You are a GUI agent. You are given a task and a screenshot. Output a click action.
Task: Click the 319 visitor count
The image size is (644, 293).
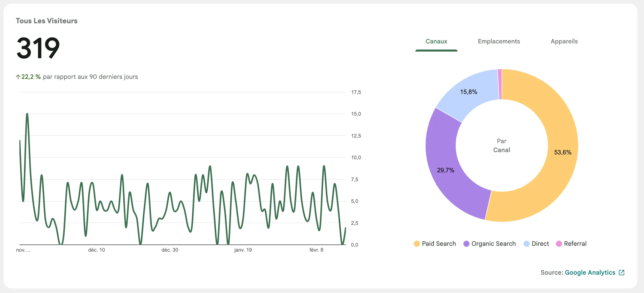pos(38,48)
